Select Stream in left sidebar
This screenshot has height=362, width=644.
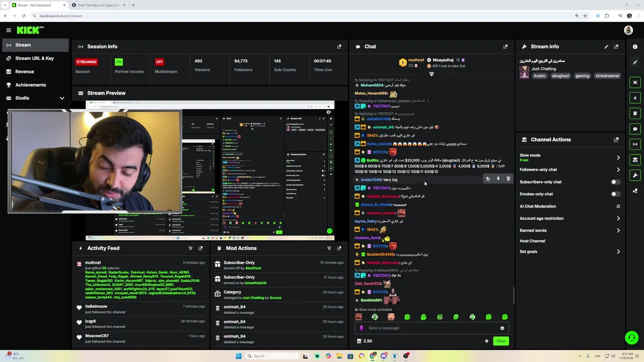coord(35,45)
